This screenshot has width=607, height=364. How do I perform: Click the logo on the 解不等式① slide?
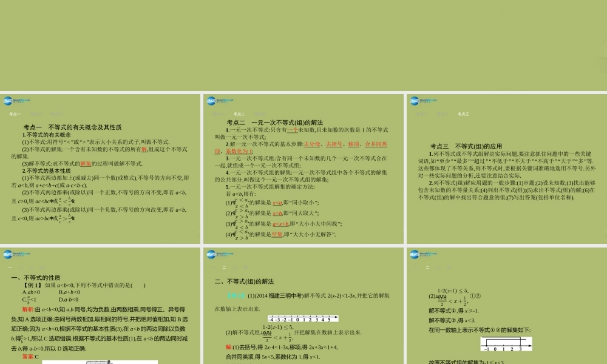click(x=423, y=254)
